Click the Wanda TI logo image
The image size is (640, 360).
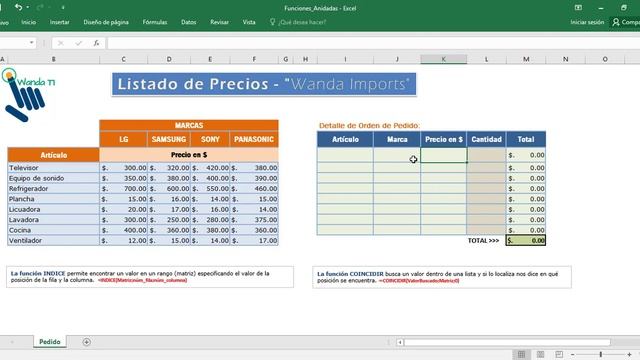28,95
